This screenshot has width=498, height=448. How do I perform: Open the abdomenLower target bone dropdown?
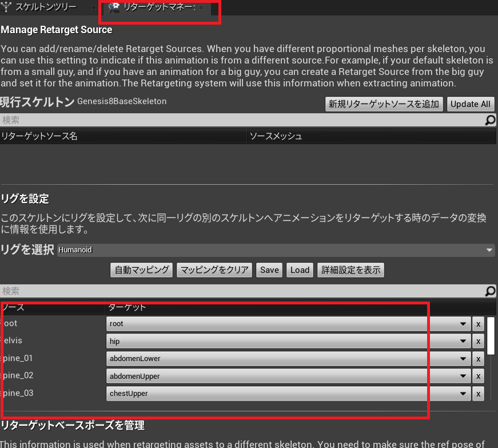point(288,359)
